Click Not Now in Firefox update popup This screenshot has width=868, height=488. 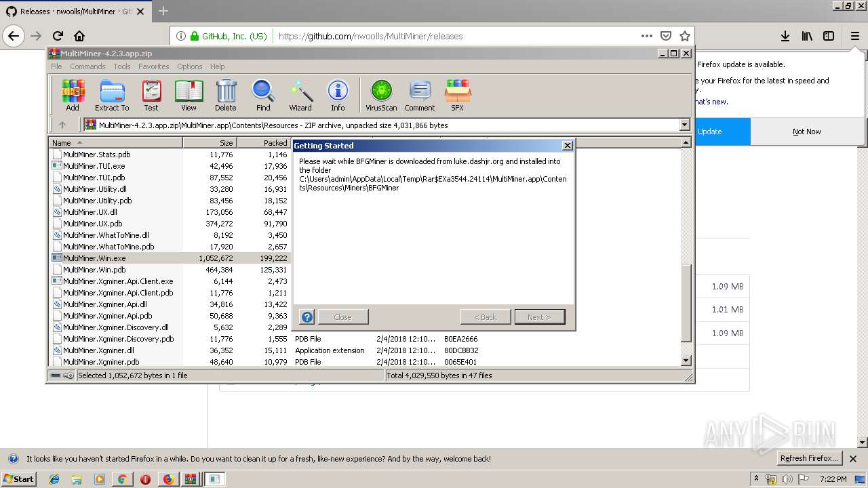pos(807,131)
